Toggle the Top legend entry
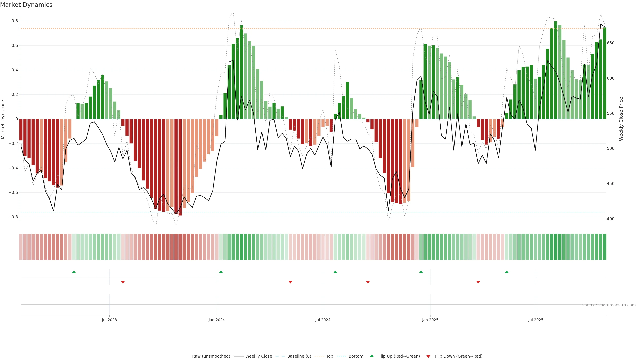 tap(330, 356)
